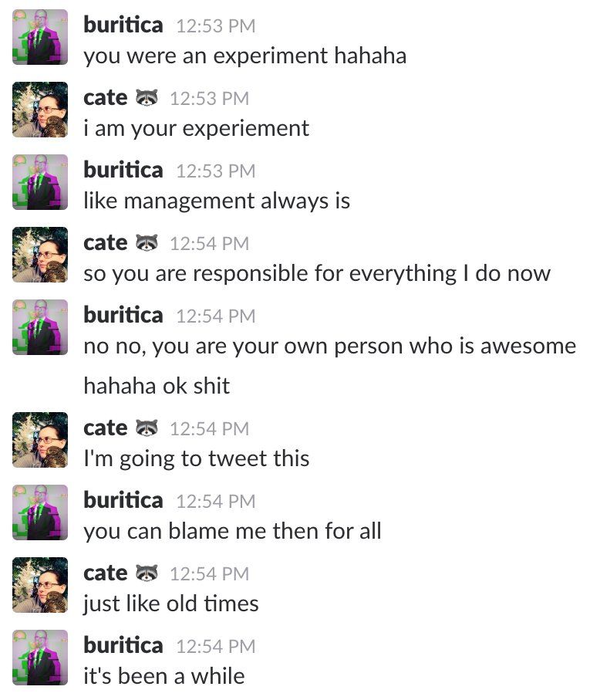Viewport: 590px width, 700px height.
Task: Click buritica's avatar beside "you can blame me then"
Action: coord(40,512)
